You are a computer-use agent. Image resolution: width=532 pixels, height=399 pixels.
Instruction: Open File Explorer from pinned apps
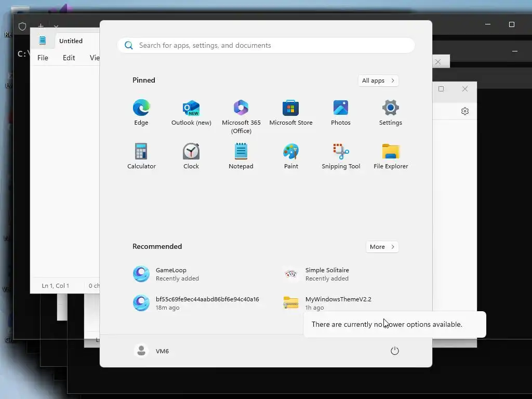pyautogui.click(x=391, y=156)
